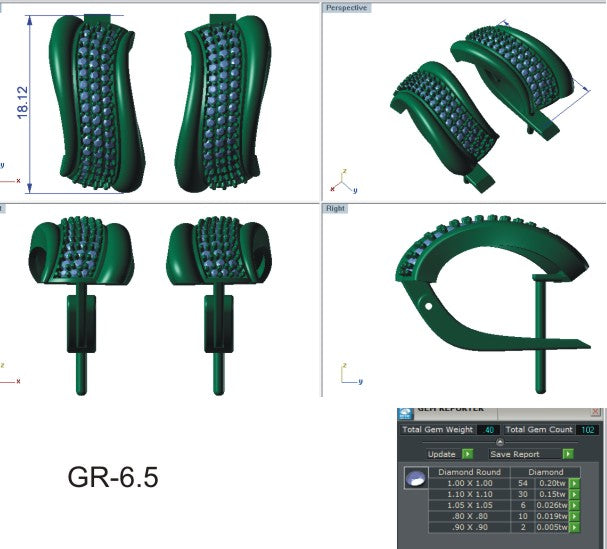The height and width of the screenshot is (549, 607).
Task: Select the 1.00 X 1.00 diamond row
Action: tap(468, 483)
